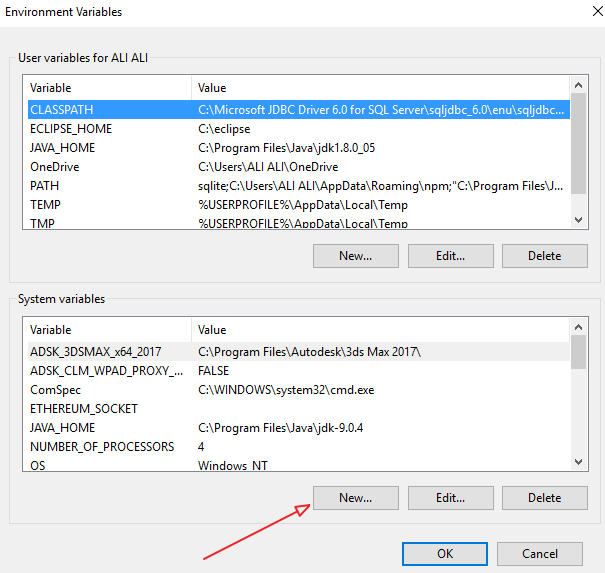Image resolution: width=605 pixels, height=573 pixels.
Task: Click Edit button under System variables
Action: click(x=450, y=497)
